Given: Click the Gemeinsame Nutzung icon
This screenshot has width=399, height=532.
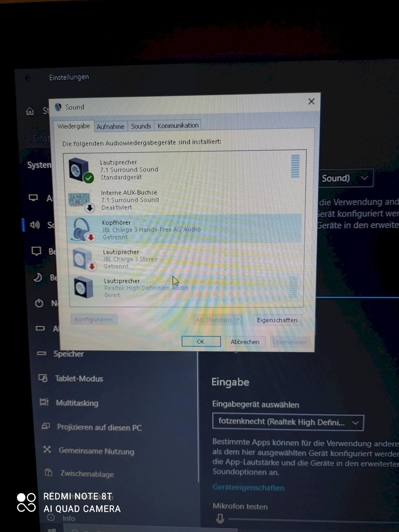Looking at the screenshot, I should tap(47, 449).
